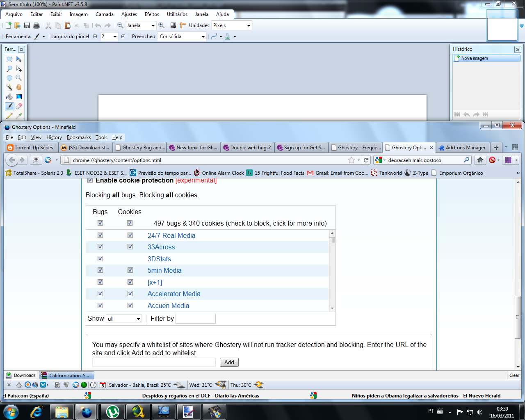Click the browser Home button
Screen dimensions: 525x420
[480, 160]
